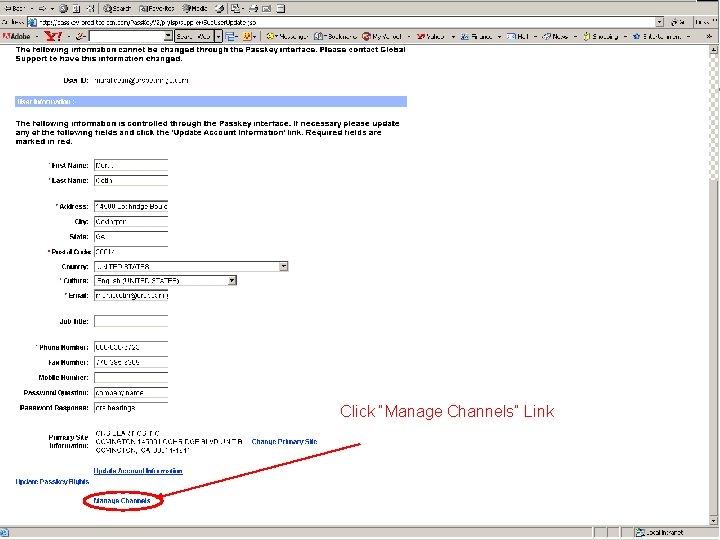
Task: Click the Update Account Information link
Action: pyautogui.click(x=138, y=471)
